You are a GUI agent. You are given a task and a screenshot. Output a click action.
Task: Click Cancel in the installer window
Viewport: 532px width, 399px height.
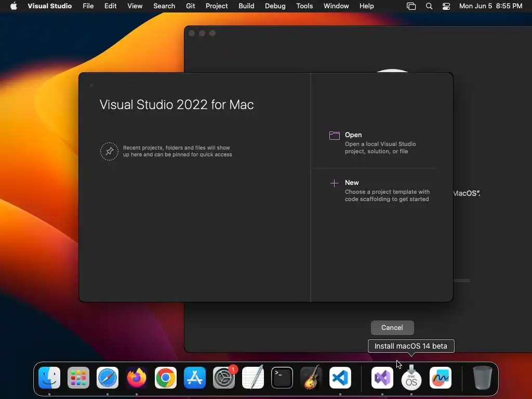[392, 327]
